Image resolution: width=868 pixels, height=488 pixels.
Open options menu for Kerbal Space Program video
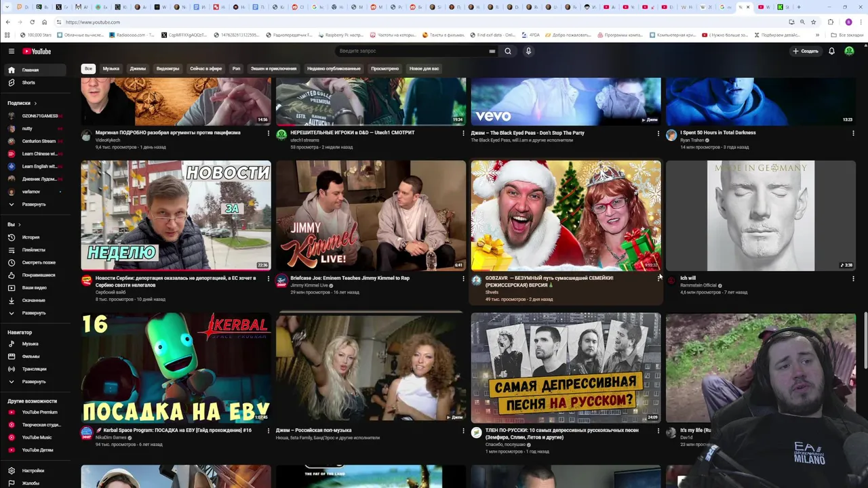(268, 431)
